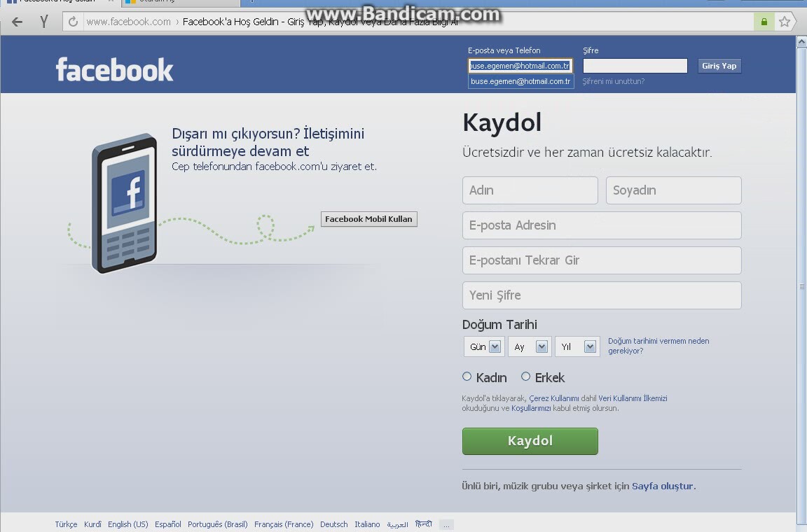Switch the language to Italiano
Viewport: 807px width, 532px height.
pos(367,524)
